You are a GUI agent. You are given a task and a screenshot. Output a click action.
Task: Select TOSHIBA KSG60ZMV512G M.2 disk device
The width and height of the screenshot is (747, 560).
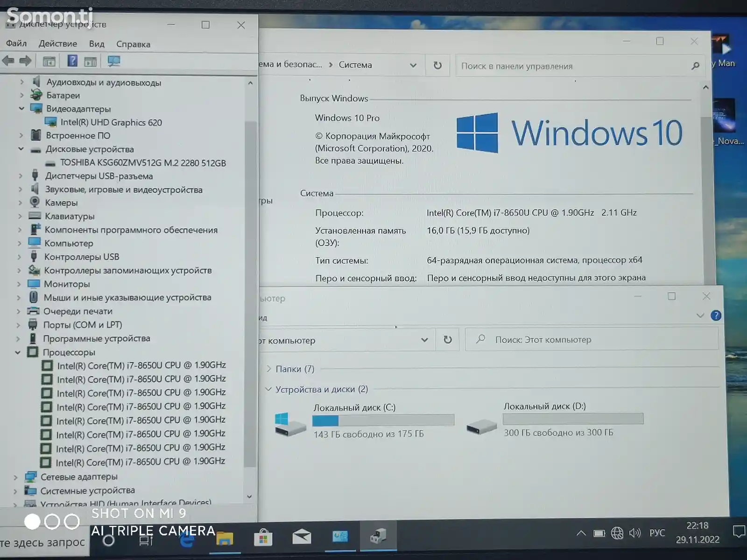[x=143, y=163]
